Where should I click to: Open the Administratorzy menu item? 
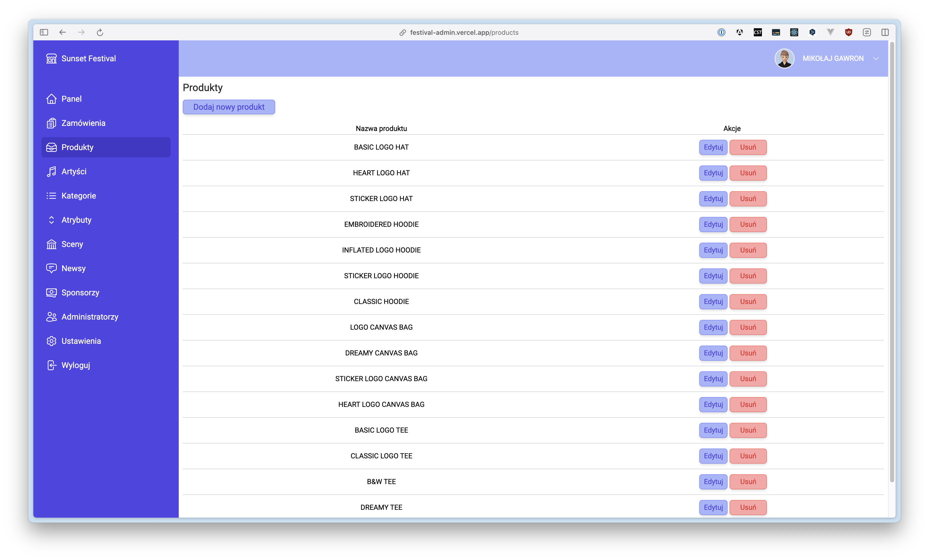90,317
